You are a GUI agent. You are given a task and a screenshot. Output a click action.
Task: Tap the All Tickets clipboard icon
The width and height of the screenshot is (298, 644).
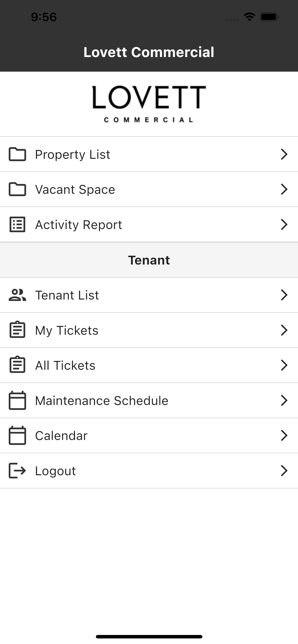pyautogui.click(x=17, y=365)
